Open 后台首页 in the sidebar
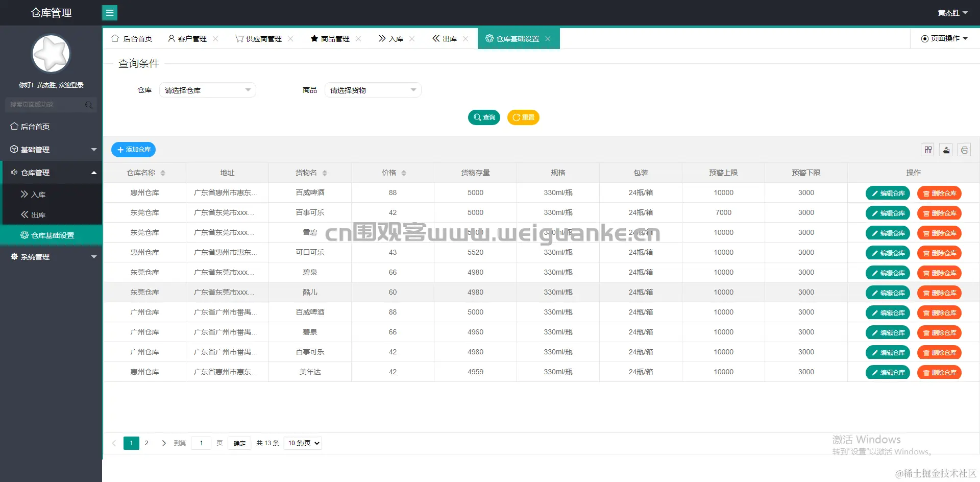This screenshot has width=980, height=482. [51, 127]
